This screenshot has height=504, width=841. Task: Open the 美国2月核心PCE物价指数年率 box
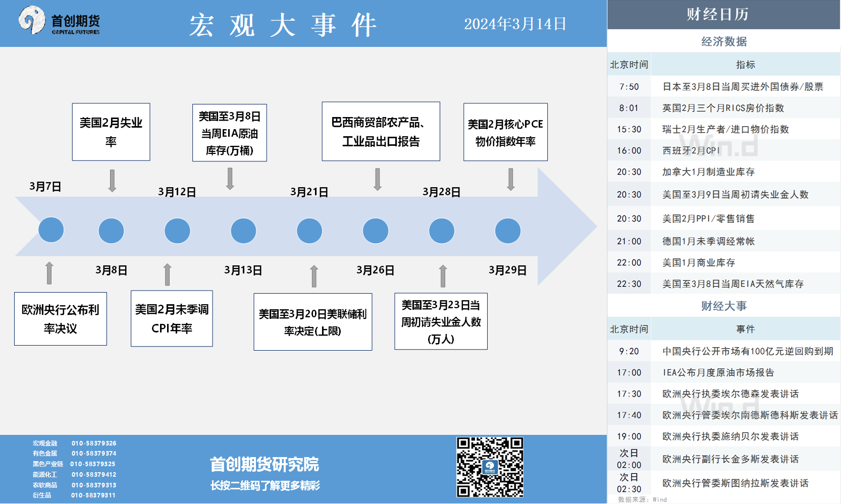(505, 132)
